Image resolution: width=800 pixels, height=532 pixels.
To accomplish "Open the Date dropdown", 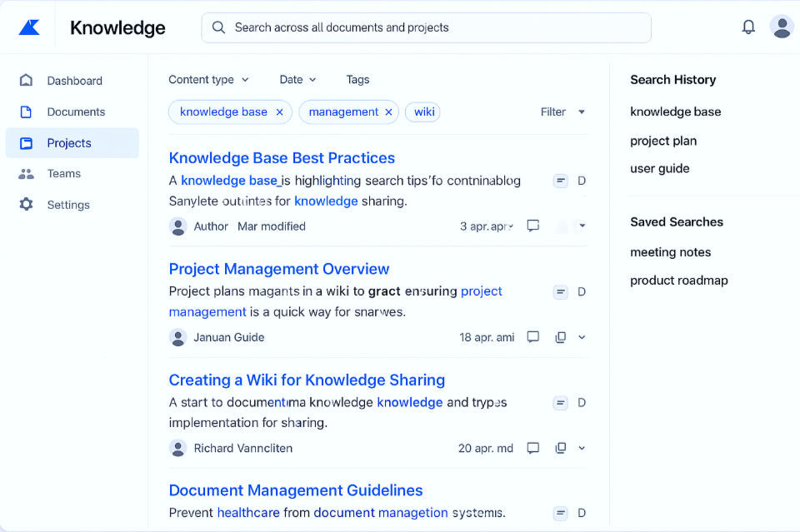I will (x=298, y=79).
